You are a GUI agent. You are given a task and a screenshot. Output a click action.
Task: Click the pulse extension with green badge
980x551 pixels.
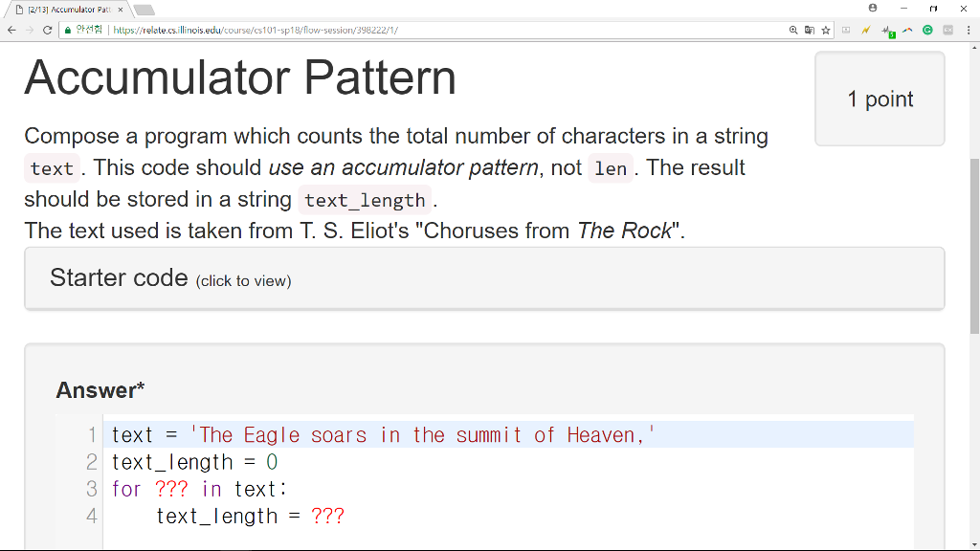click(887, 31)
